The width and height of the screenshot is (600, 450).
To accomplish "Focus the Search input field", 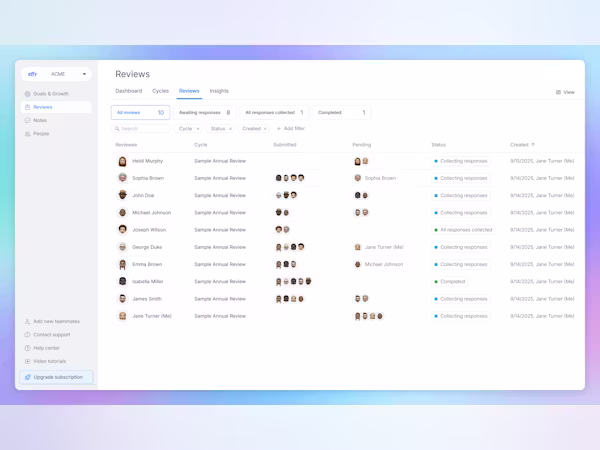I will tap(140, 129).
